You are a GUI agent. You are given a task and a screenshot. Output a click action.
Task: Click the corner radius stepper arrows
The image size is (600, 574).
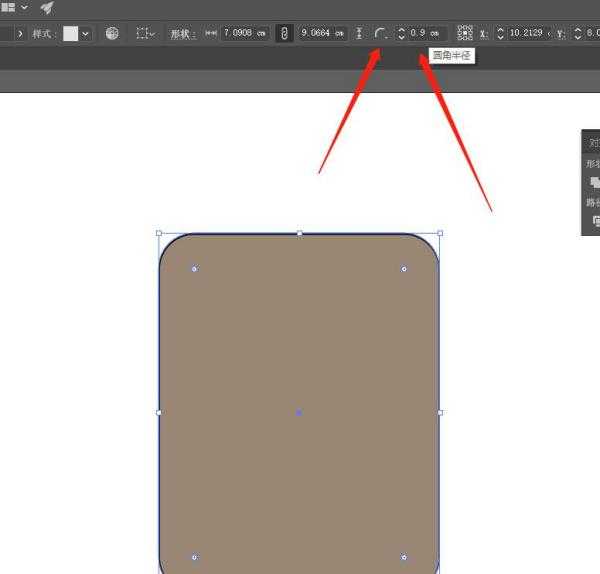tap(402, 33)
